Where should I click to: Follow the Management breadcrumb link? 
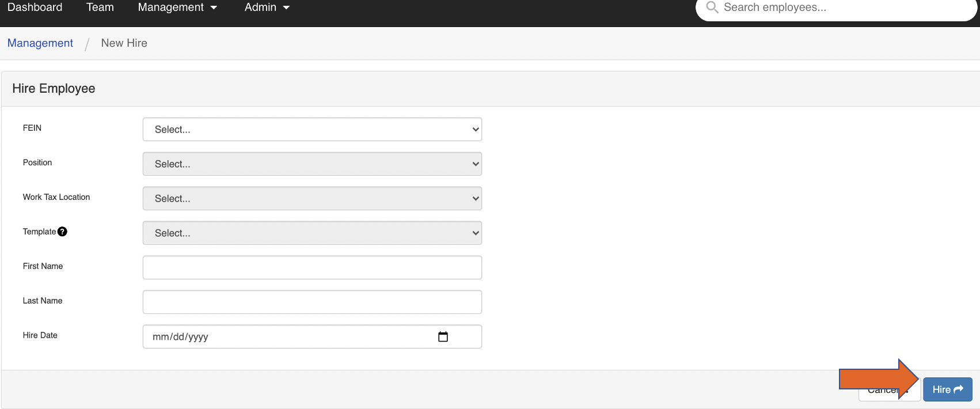tap(40, 43)
